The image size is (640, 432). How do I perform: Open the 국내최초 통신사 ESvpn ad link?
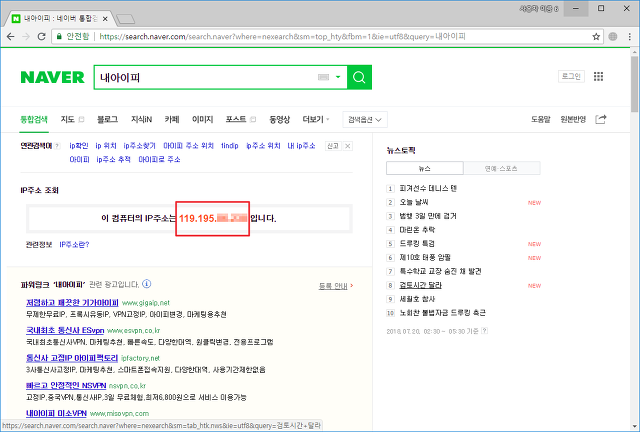pyautogui.click(x=65, y=330)
